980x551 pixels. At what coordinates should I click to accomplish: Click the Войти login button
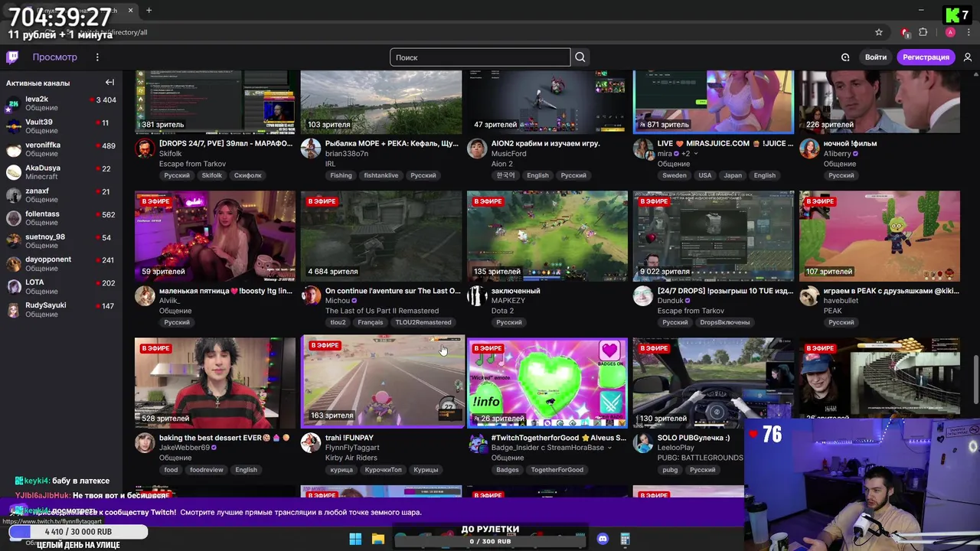point(876,57)
